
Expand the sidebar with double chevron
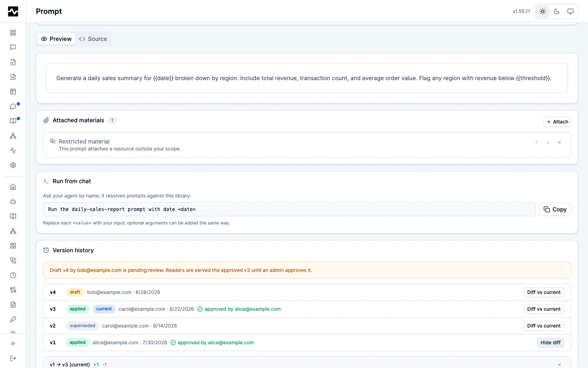(13, 343)
